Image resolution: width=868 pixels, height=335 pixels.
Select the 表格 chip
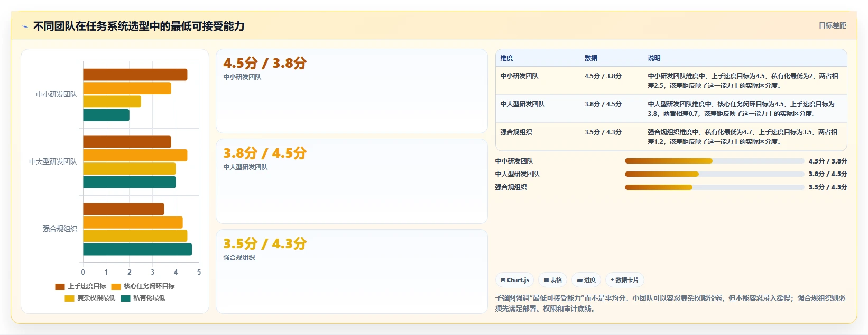553,280
